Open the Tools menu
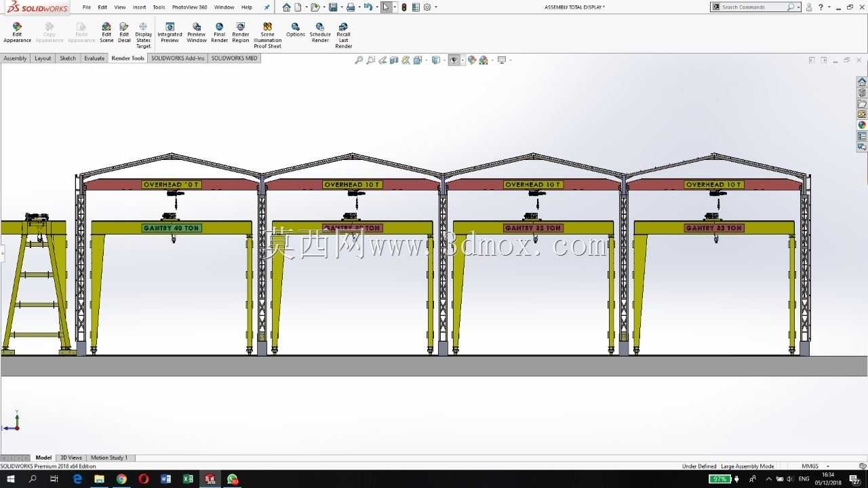Viewport: 868px width, 488px height. 159,7
